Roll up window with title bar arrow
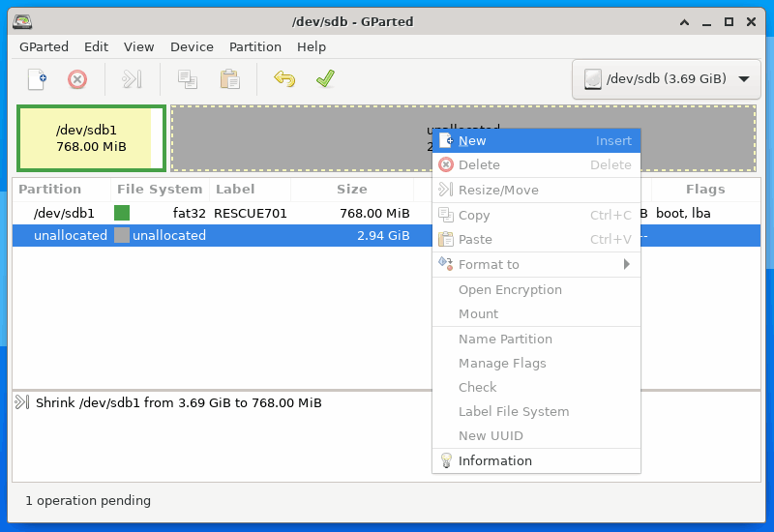The image size is (774, 532). click(684, 22)
